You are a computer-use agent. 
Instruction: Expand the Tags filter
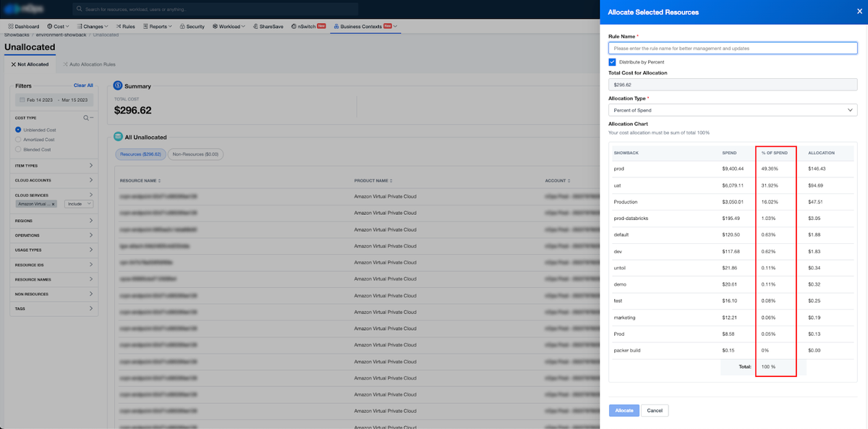tap(54, 309)
